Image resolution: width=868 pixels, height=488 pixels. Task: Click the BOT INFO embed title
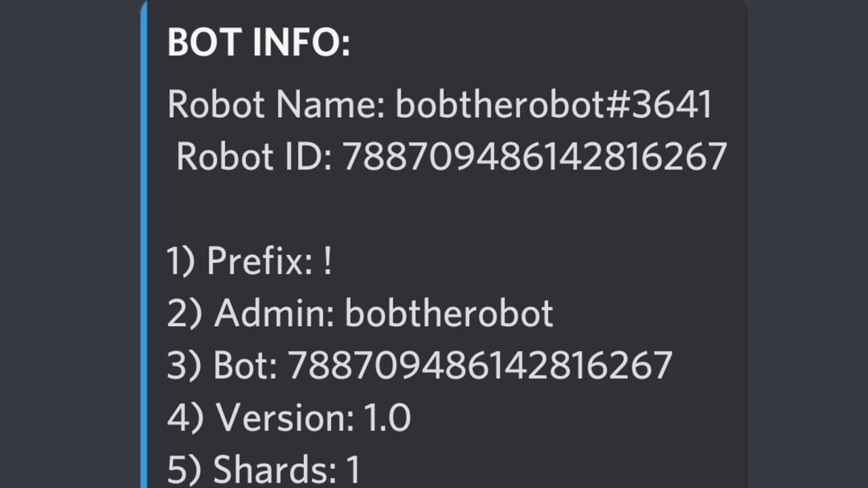pyautogui.click(x=258, y=43)
